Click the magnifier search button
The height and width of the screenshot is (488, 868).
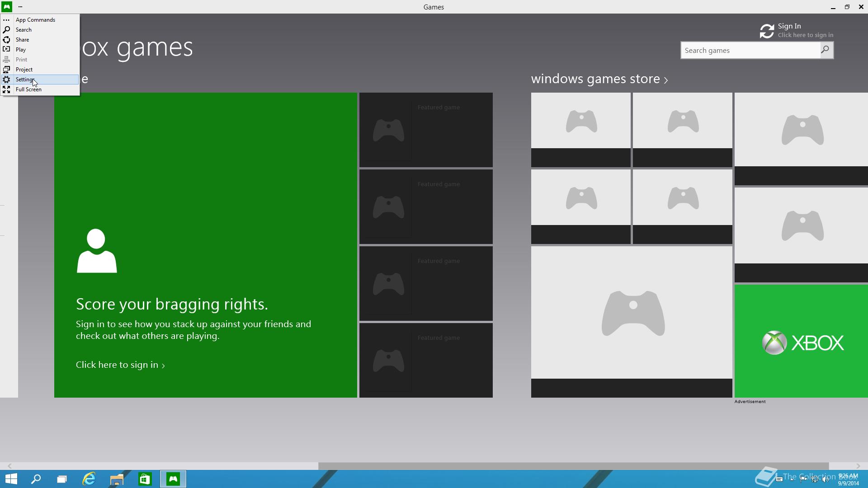tap(826, 50)
